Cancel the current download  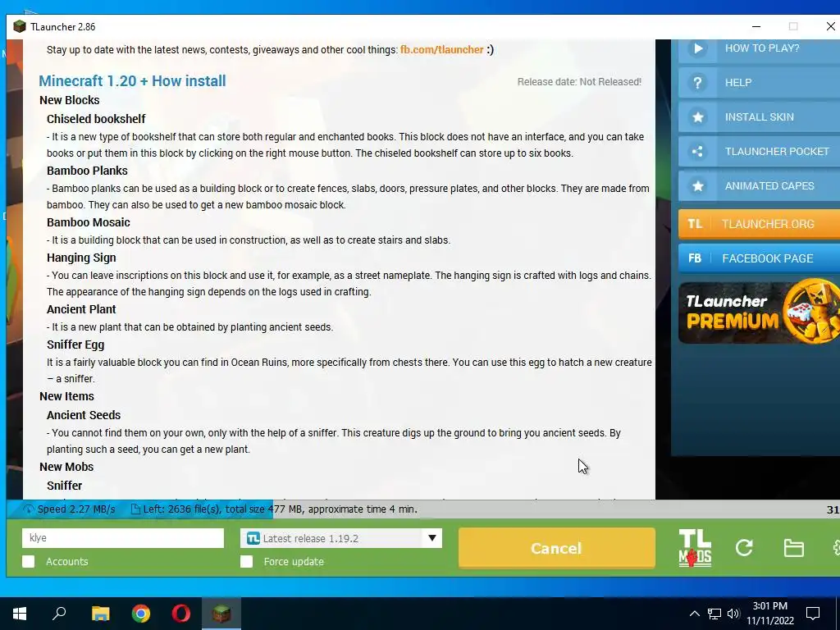(557, 548)
